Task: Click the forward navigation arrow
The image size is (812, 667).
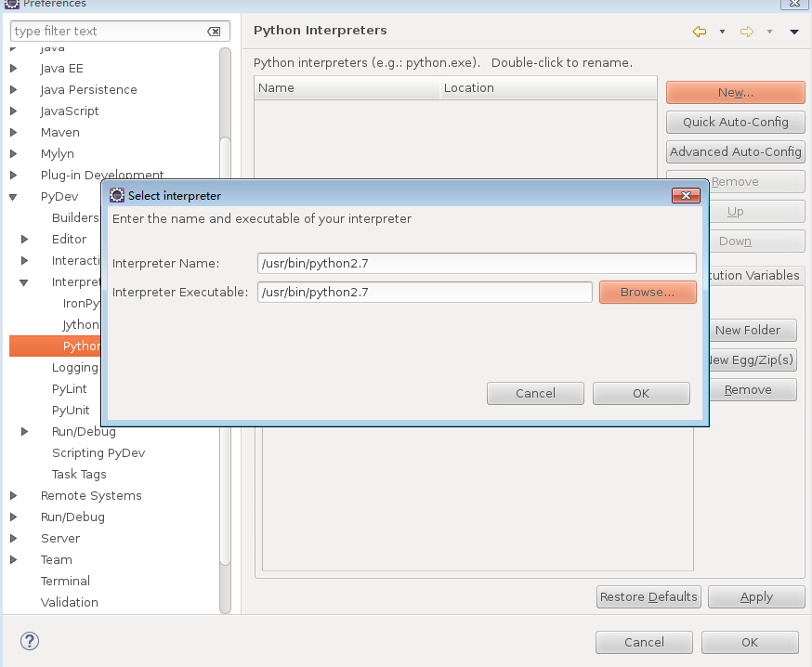Action: [746, 32]
